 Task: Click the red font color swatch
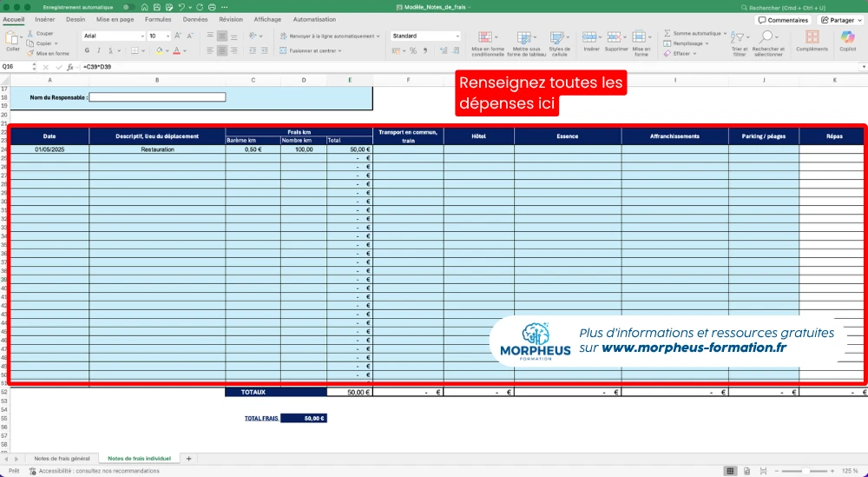pos(176,50)
